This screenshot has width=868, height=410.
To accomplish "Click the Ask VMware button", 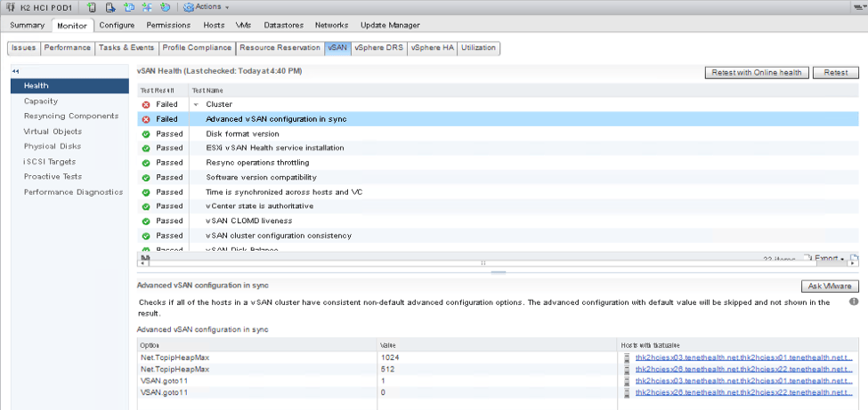I will (x=830, y=286).
